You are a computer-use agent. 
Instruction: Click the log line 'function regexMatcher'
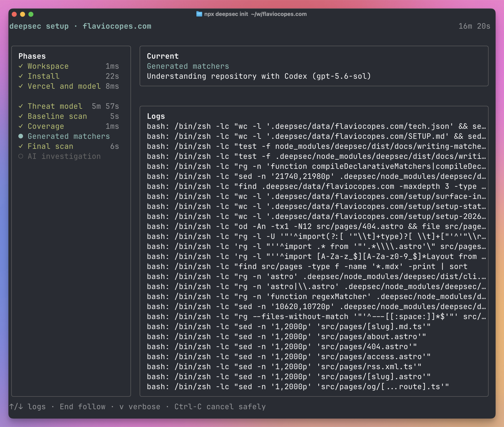click(316, 297)
